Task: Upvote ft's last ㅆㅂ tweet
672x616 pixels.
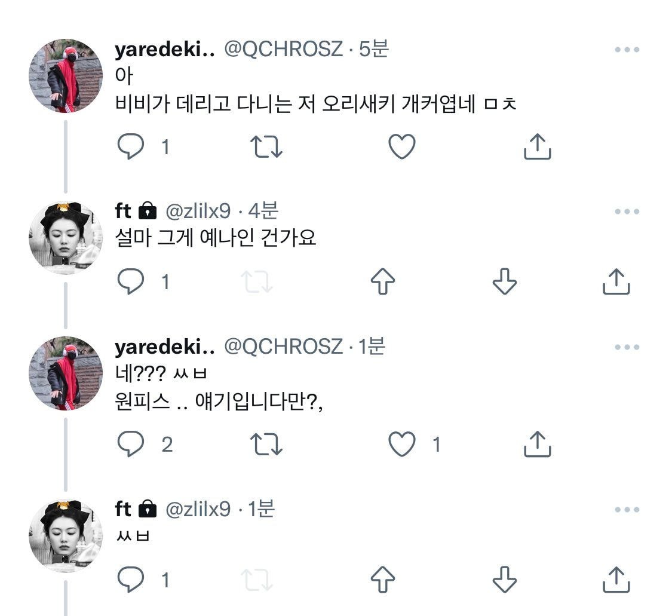Action: (x=383, y=579)
